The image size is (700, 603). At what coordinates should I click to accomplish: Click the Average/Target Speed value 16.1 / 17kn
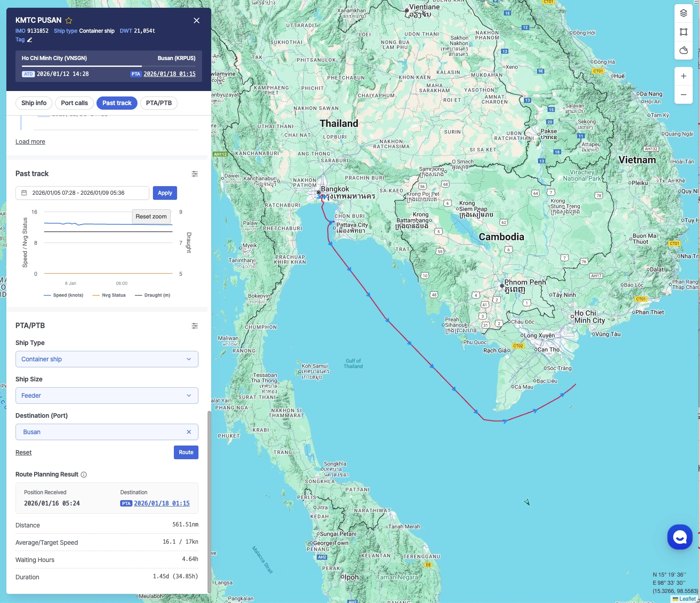(180, 542)
